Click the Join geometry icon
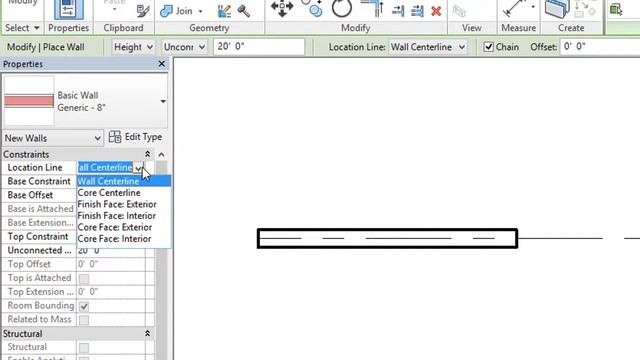 click(x=166, y=11)
